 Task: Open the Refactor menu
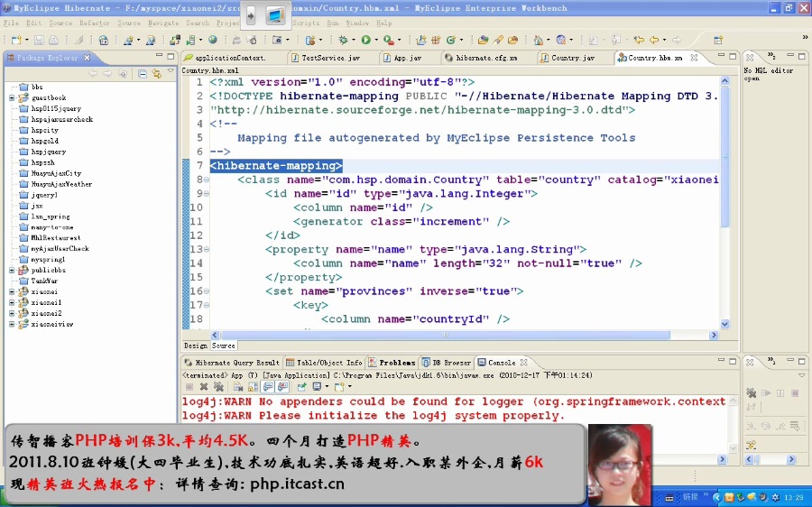pos(94,23)
